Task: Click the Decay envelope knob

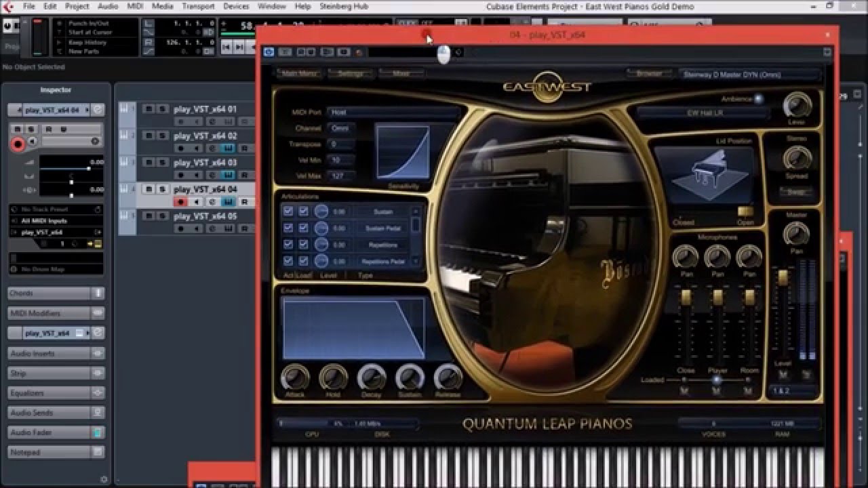Action: click(372, 378)
